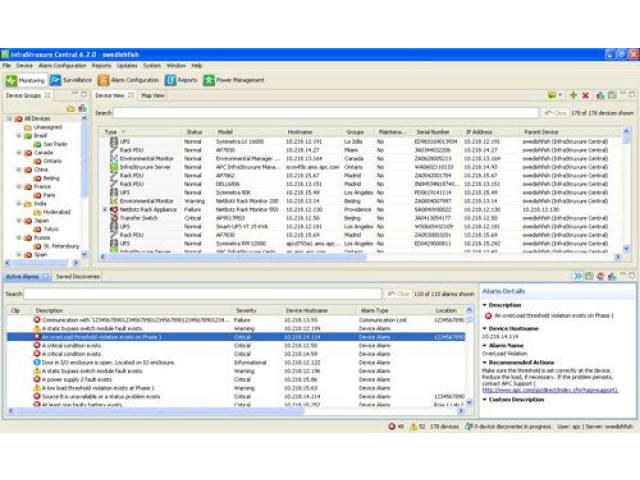Click the device Search input field
The image size is (640, 480).
pos(326,113)
